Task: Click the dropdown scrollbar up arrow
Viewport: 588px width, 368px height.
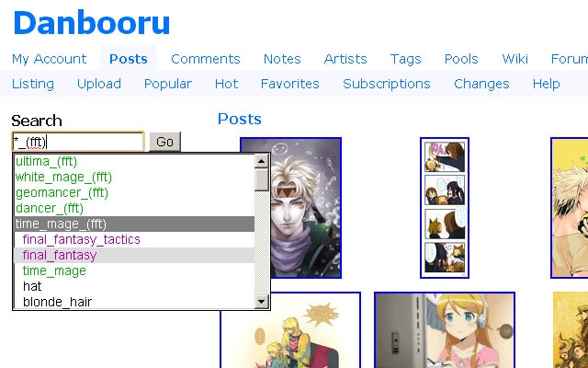Action: tap(261, 162)
